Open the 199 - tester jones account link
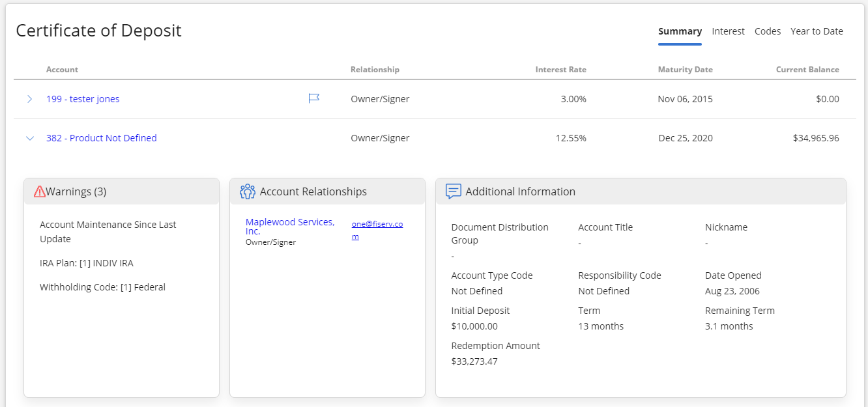This screenshot has width=868, height=407. pos(83,99)
